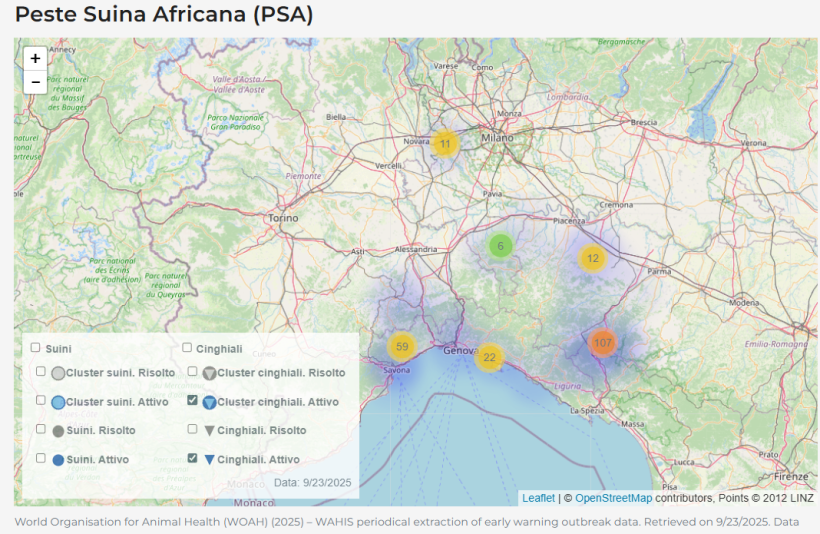Enable the Suini group checkbox

(35, 348)
